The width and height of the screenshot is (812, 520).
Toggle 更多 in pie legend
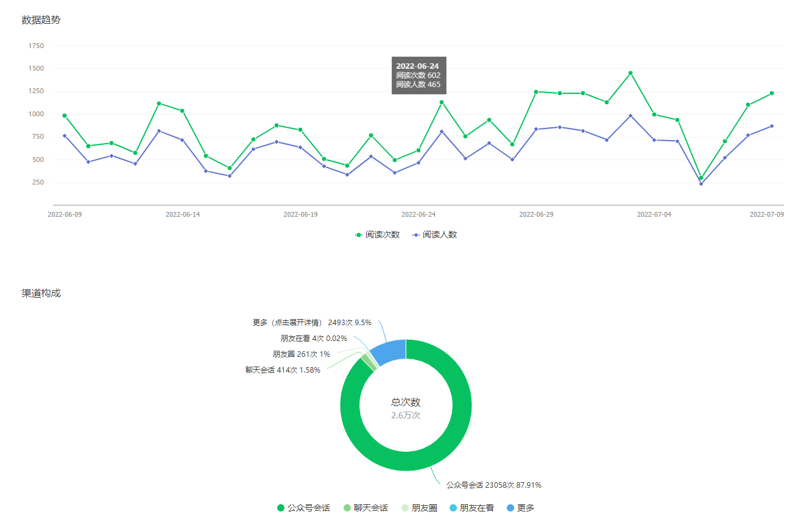(x=520, y=508)
